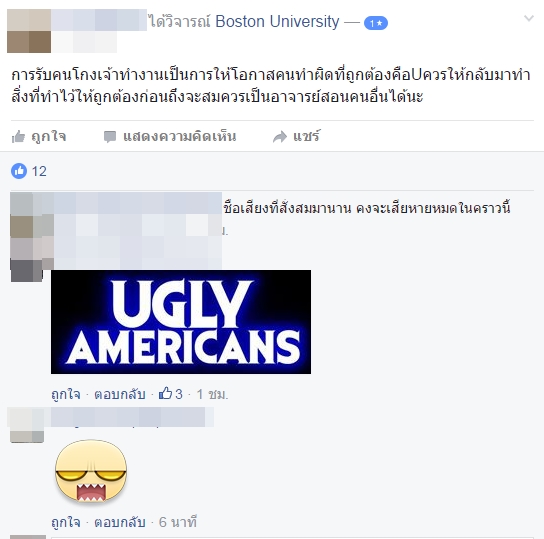Screen dimensions: 544x539
Task: Click แสดงความคิดเห็น to comment on the post
Action: coord(180,136)
